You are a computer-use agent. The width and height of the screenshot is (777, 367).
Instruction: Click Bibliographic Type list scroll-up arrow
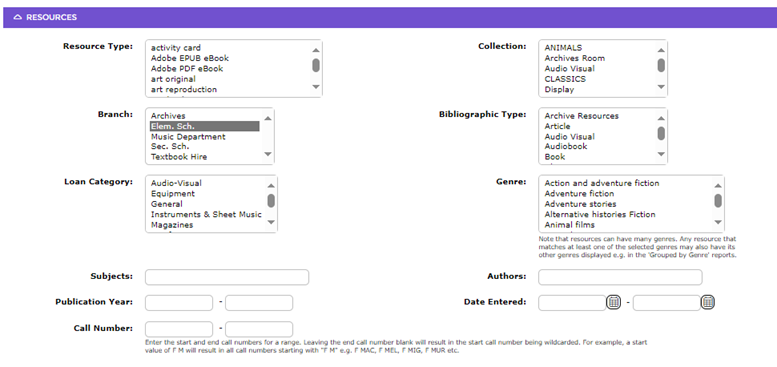pyautogui.click(x=661, y=117)
